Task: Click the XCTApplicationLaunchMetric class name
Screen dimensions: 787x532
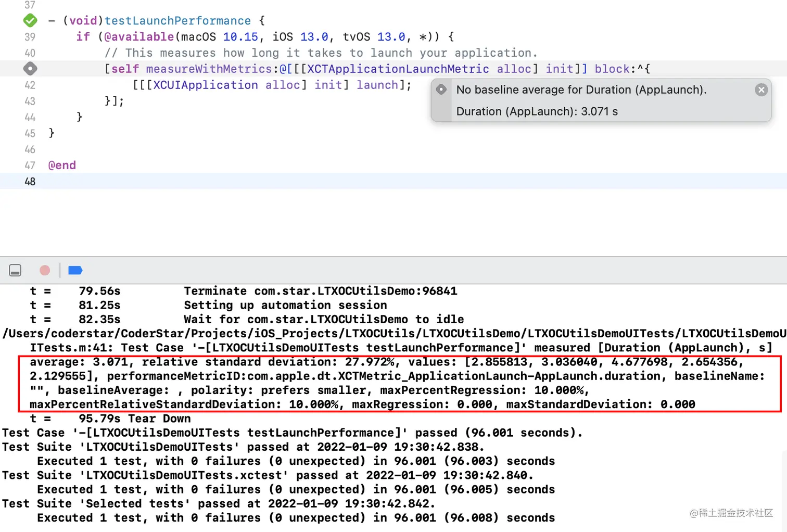Action: pos(398,69)
